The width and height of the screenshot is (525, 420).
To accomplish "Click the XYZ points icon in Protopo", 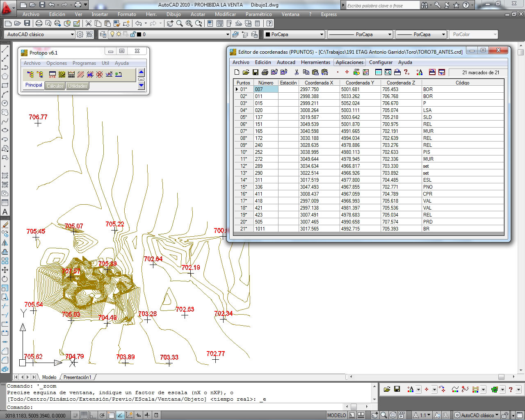I will pos(52,74).
